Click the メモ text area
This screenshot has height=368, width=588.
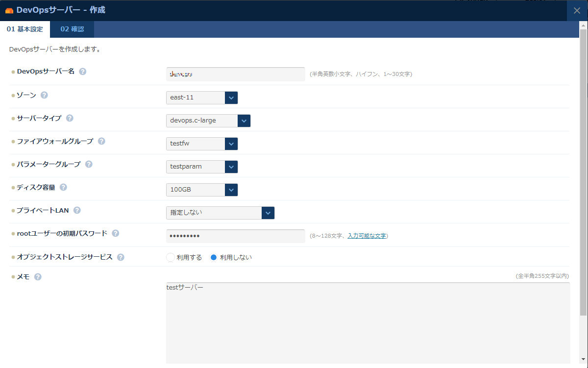coord(367,323)
